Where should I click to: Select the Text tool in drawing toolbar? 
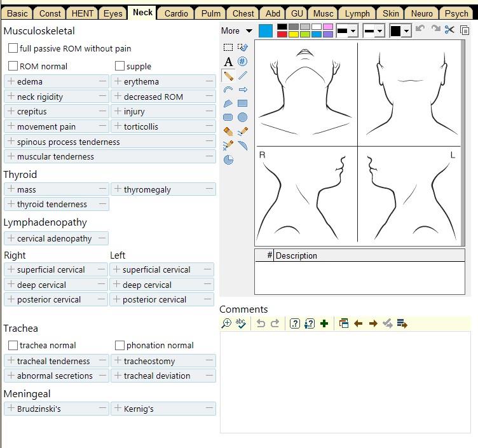pos(228,62)
